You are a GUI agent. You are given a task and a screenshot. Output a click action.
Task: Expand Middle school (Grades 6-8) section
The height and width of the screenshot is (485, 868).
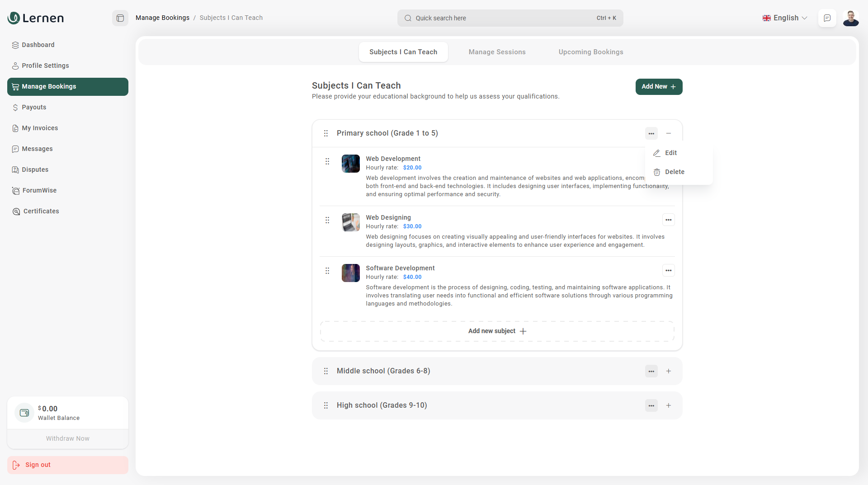[668, 371]
